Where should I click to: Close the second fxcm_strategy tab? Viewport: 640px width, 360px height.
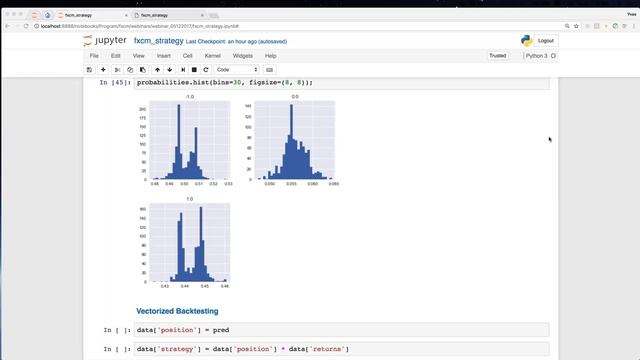coord(202,16)
